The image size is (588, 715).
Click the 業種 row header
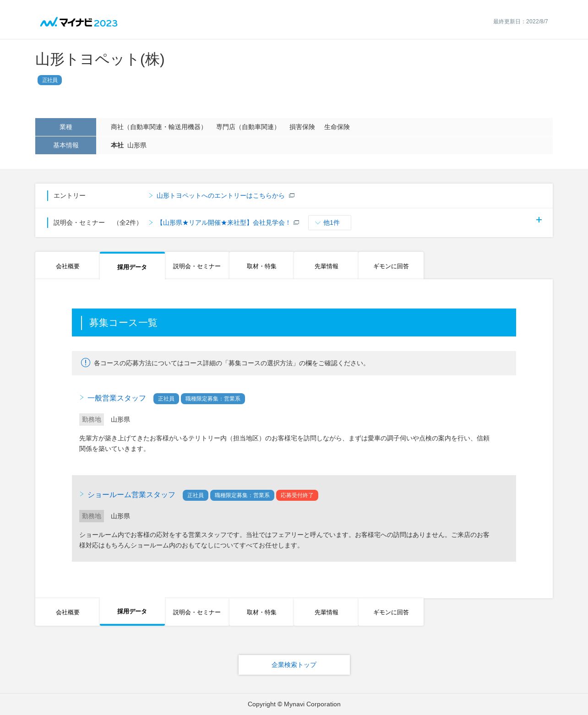click(x=65, y=127)
